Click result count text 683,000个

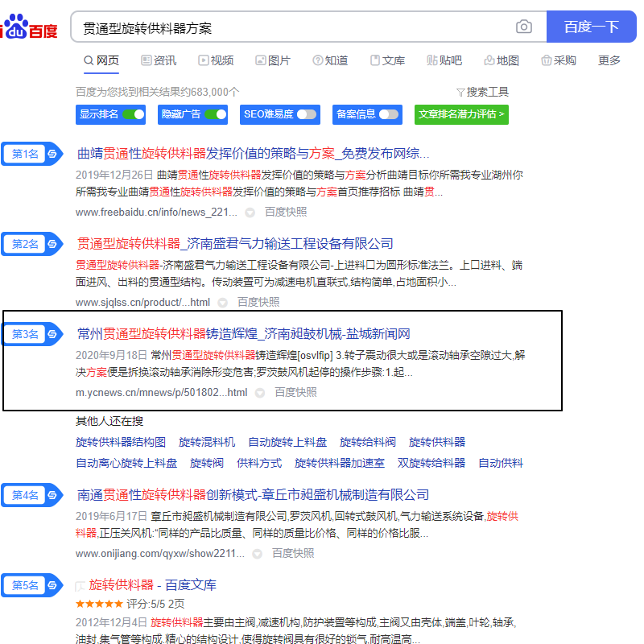pyautogui.click(x=215, y=92)
